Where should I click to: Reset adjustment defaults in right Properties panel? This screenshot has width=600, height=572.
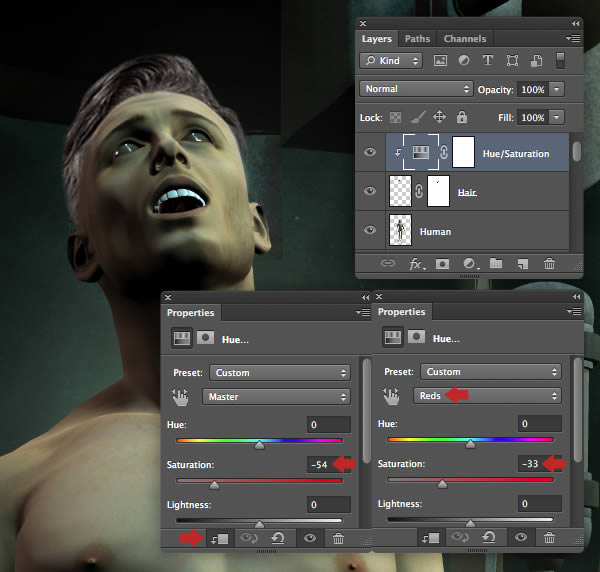(489, 538)
